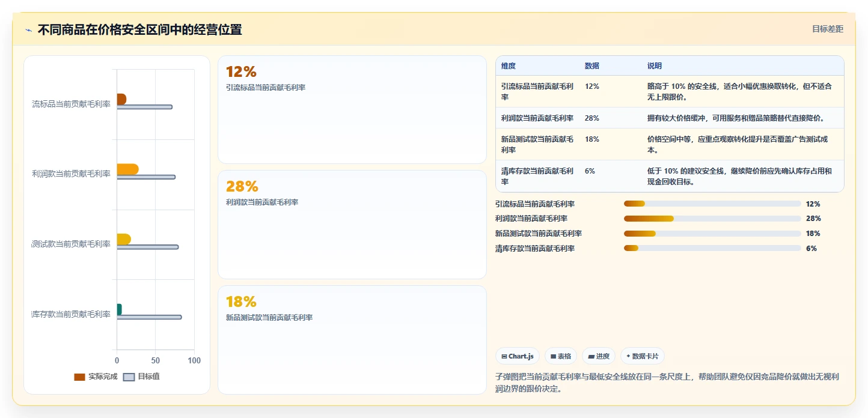Viewport: 868px width, 418px height.
Task: Click the chart axis label 利润款当前贡献毛利率
Action: click(71, 174)
